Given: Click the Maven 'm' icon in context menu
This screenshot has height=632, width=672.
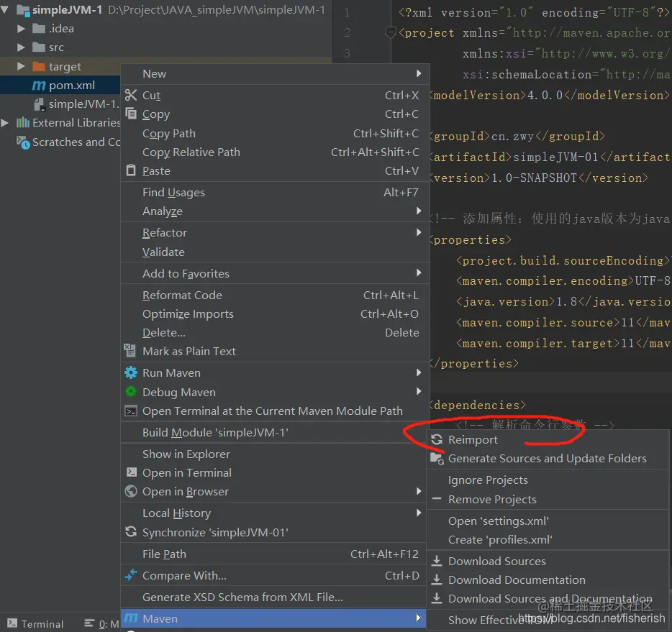Looking at the screenshot, I should click(x=131, y=618).
